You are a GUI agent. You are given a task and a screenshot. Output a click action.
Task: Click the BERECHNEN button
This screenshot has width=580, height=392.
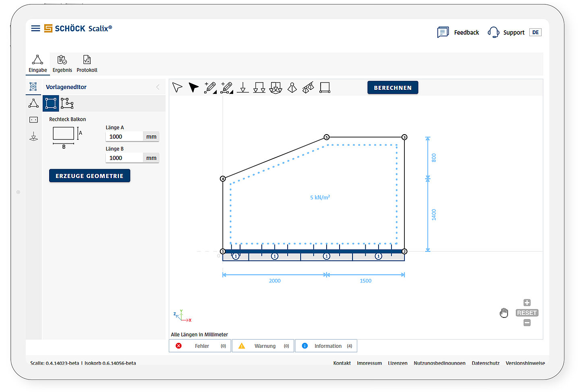pos(393,87)
